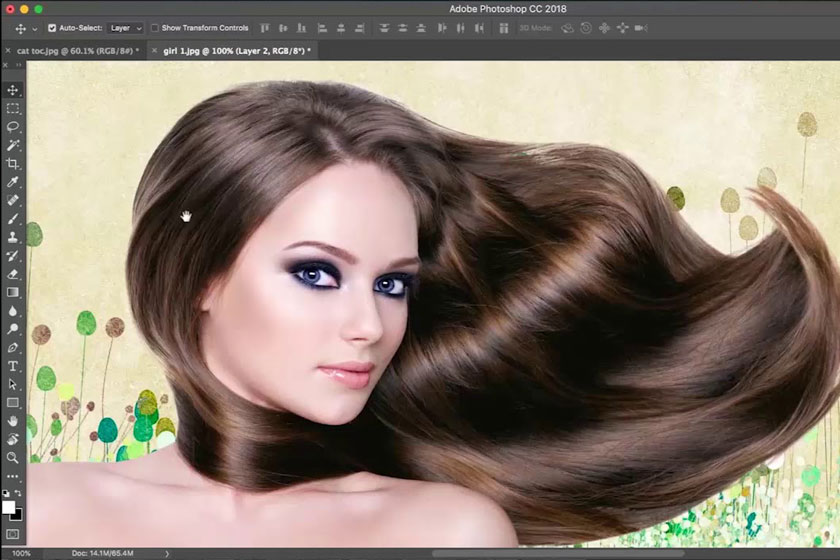Reset default foreground and background colors
The image size is (840, 560).
pos(6,493)
